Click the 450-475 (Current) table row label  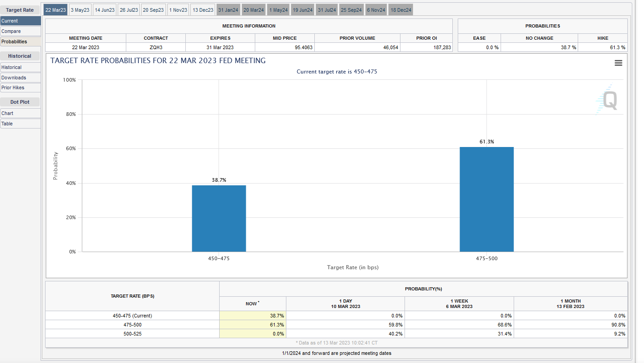(132, 316)
